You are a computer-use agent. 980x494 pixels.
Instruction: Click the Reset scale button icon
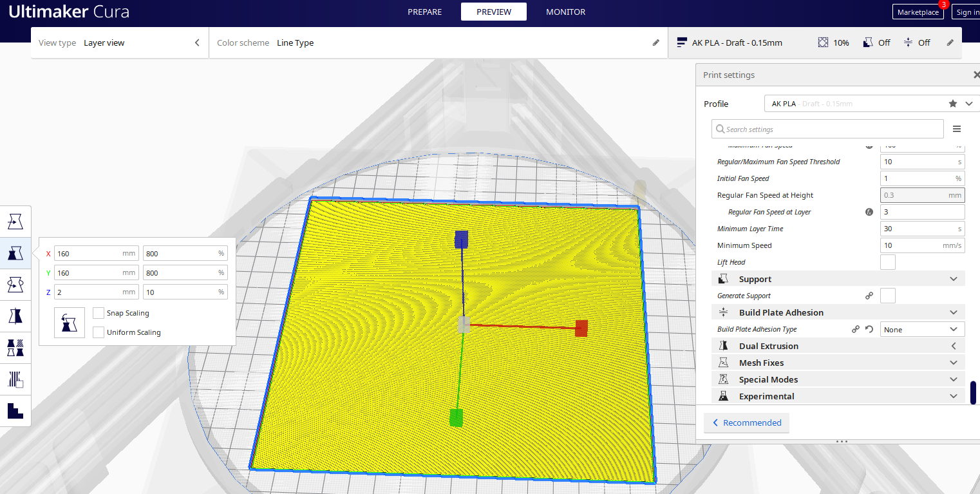pos(70,322)
